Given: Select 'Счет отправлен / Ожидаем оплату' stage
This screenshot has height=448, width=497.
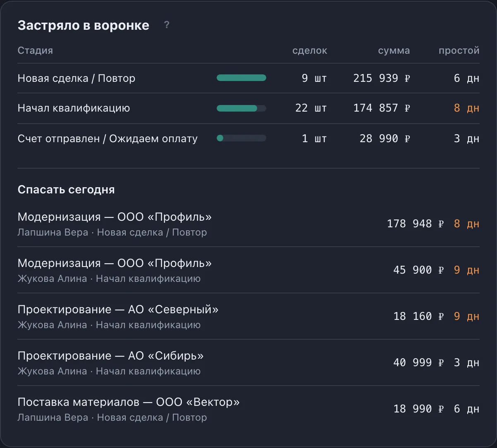Looking at the screenshot, I should coord(248,138).
